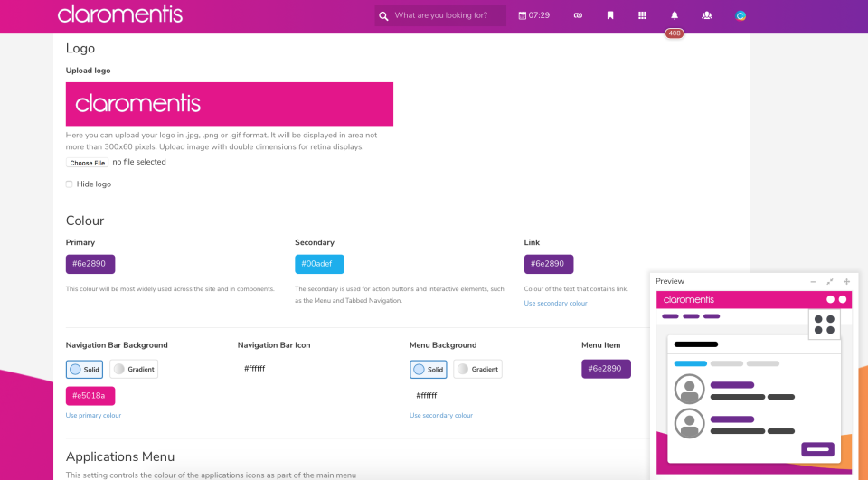Select Gradient for Menu Background
This screenshot has width=868, height=480.
(x=477, y=370)
